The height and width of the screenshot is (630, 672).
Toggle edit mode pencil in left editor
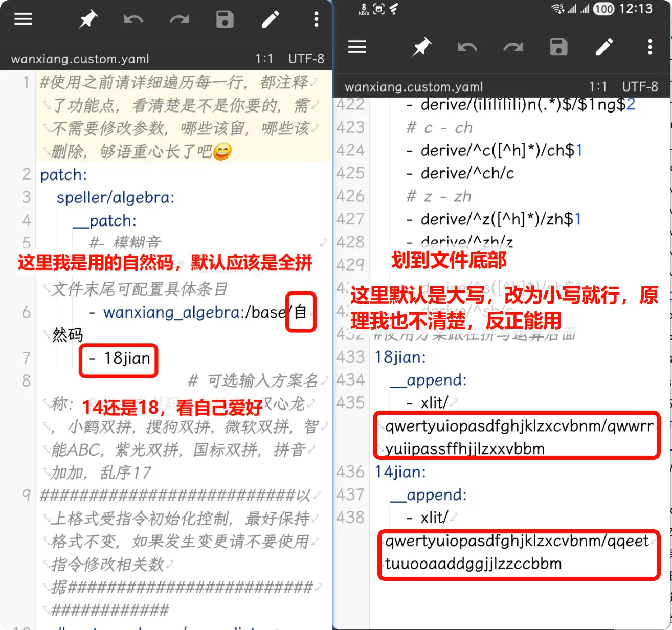click(x=271, y=19)
